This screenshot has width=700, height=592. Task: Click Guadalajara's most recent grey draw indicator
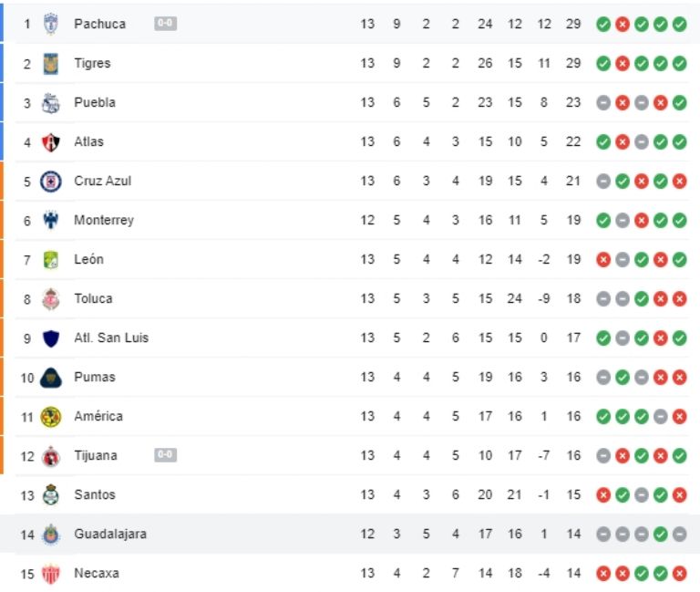[680, 534]
